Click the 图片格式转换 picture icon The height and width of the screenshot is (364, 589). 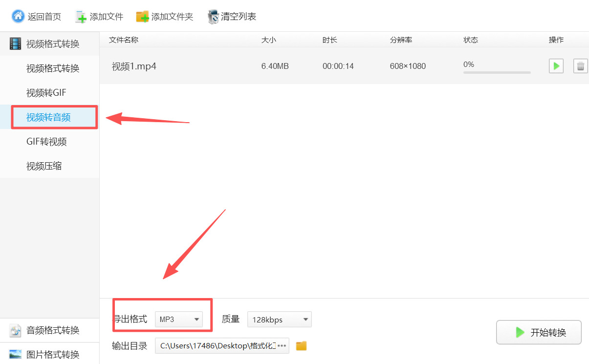[x=16, y=354]
